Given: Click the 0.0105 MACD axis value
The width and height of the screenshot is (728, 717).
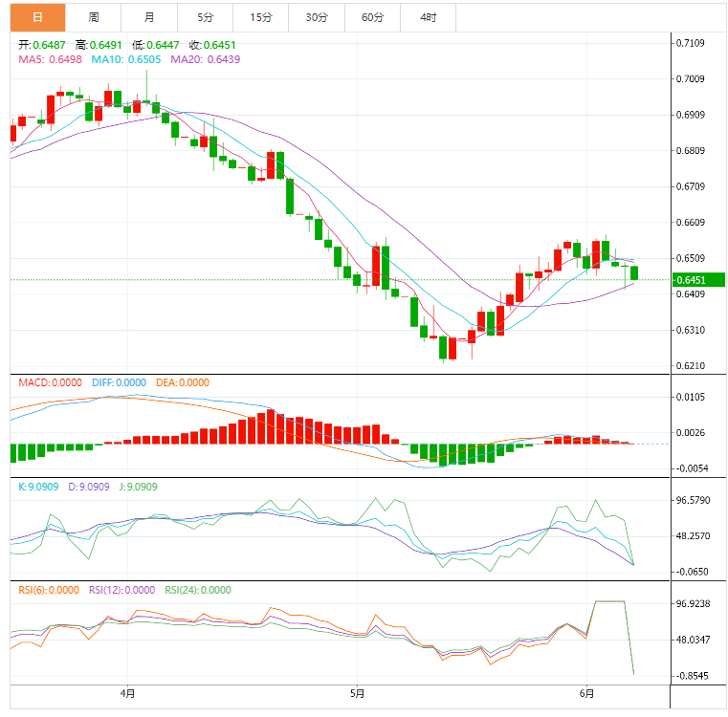Looking at the screenshot, I should point(690,397).
